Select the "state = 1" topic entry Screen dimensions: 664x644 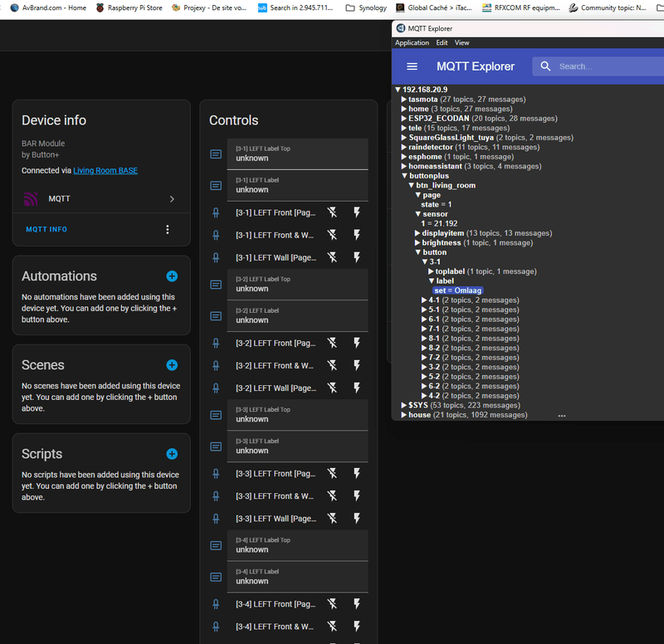point(437,204)
